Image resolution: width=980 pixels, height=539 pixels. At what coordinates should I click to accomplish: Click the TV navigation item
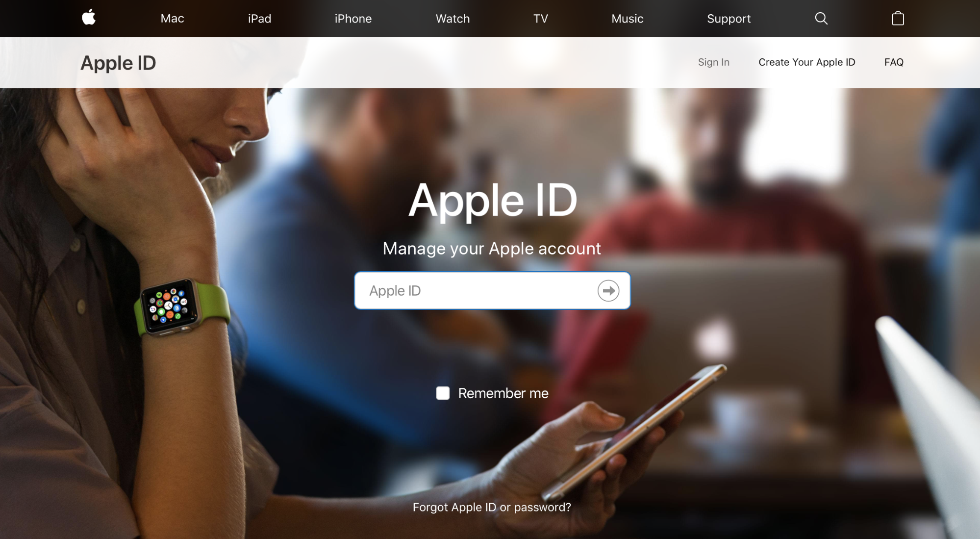click(x=541, y=18)
